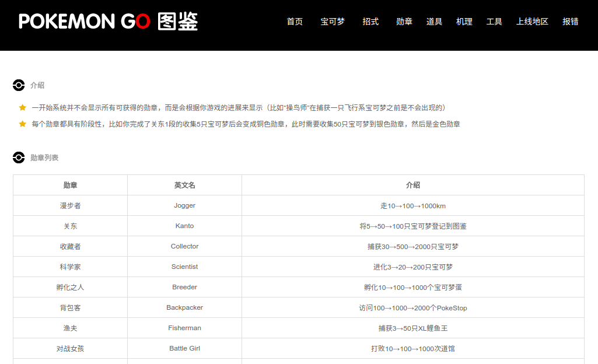
Task: Click the sentence starting 每个勋章都具有阶段性
Action: 246,124
